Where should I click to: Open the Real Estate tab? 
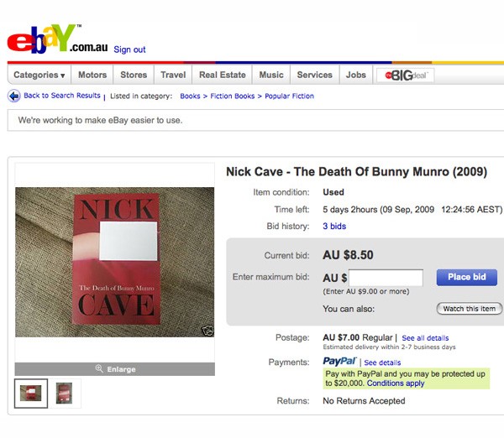(x=222, y=75)
